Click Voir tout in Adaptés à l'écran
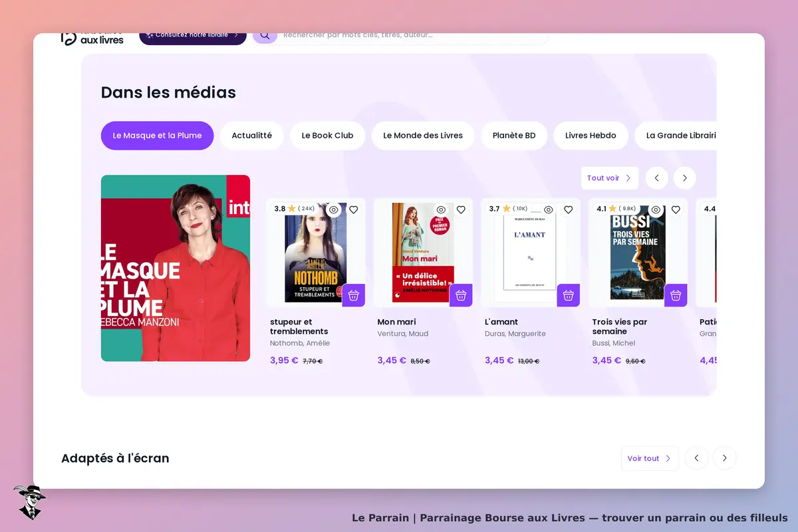Viewport: 798px width, 532px height. pyautogui.click(x=650, y=458)
